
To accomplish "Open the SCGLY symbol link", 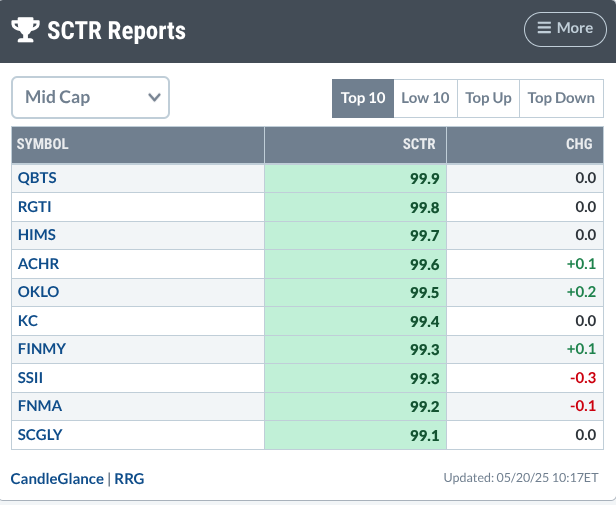I will (x=42, y=435).
